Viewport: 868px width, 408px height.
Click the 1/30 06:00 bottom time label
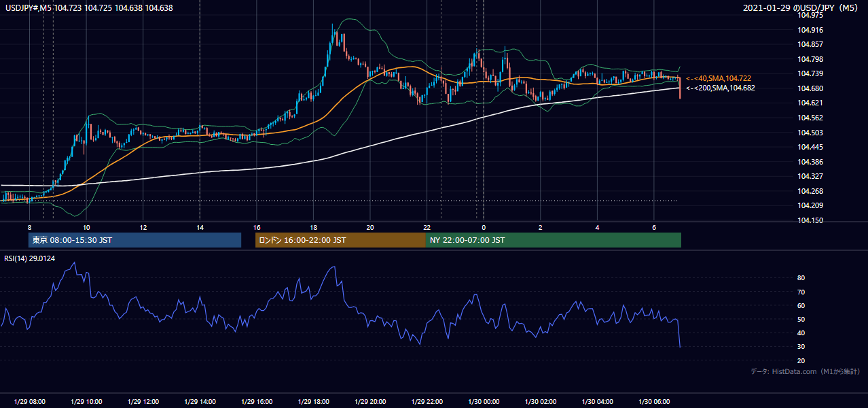[654, 402]
